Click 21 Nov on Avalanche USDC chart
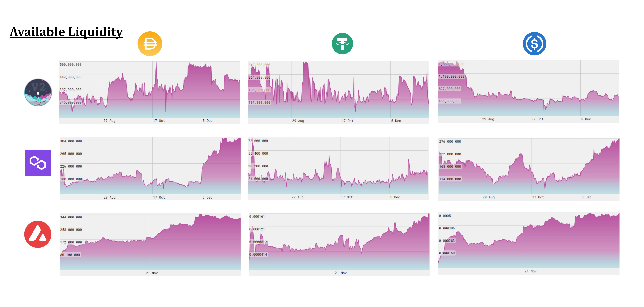 (531, 271)
